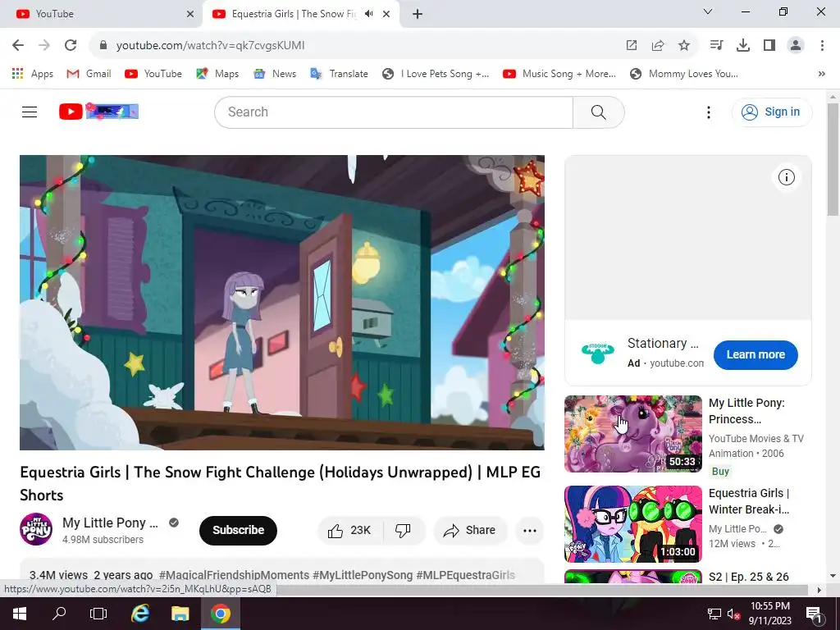
Task: Sign in to YouTube
Action: point(771,112)
